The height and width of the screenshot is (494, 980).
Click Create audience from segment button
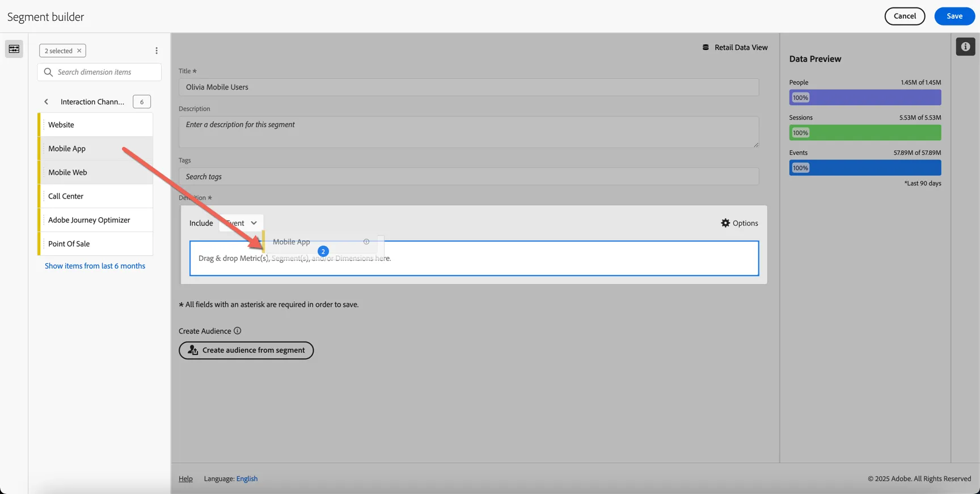246,350
